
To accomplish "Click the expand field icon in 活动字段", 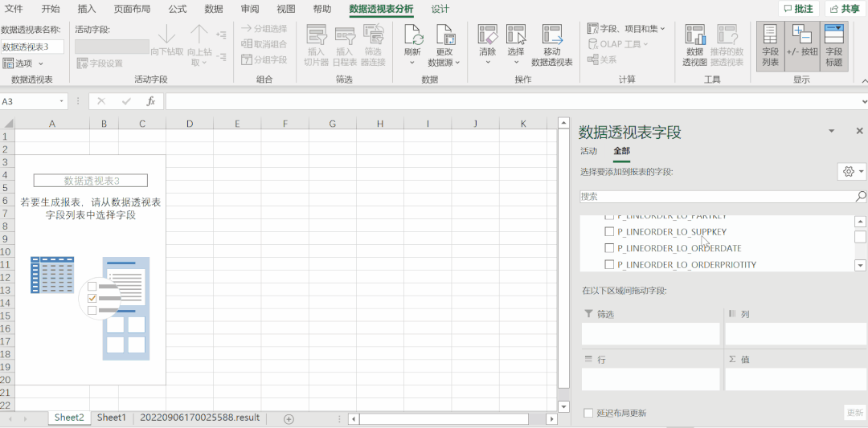I will click(222, 35).
